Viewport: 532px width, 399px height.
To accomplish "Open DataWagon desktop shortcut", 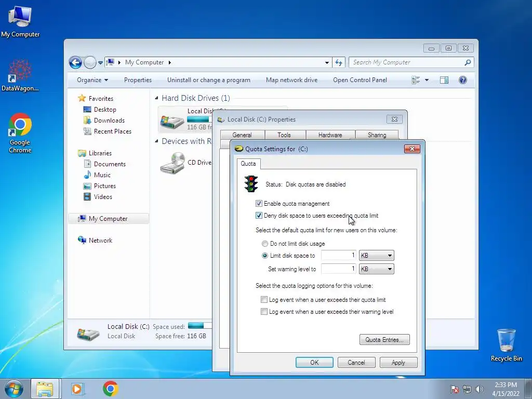I will tap(20, 75).
